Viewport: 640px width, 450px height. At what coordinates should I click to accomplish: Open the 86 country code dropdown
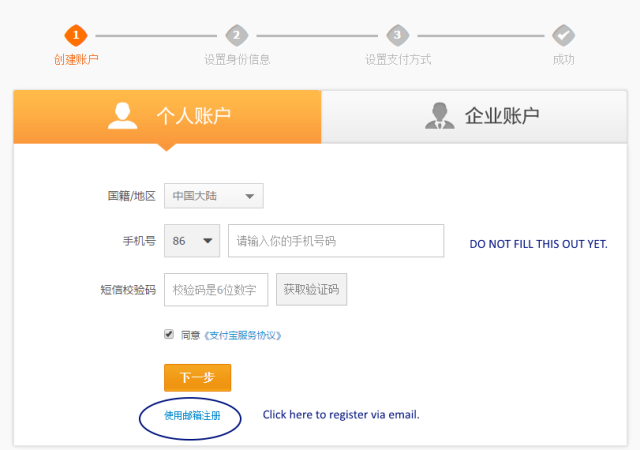192,241
